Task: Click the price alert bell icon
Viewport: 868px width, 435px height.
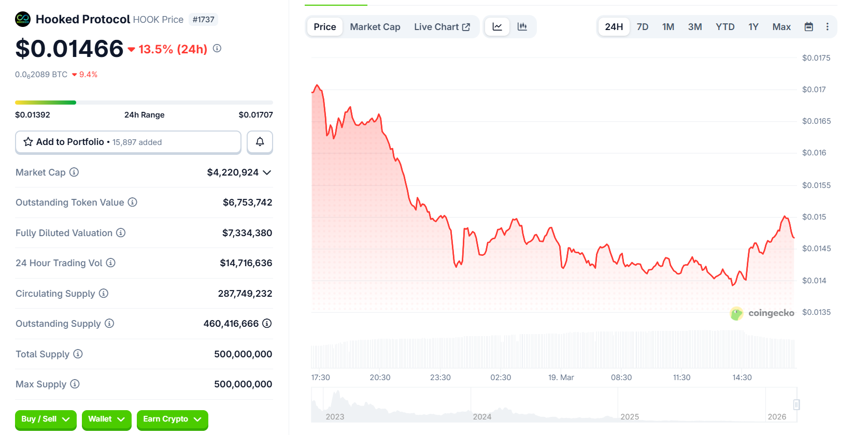Action: (260, 142)
